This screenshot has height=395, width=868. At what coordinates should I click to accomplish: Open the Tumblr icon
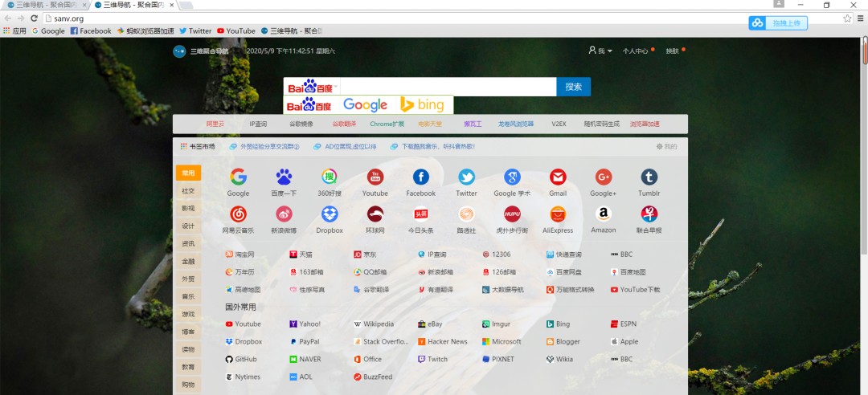click(x=649, y=177)
